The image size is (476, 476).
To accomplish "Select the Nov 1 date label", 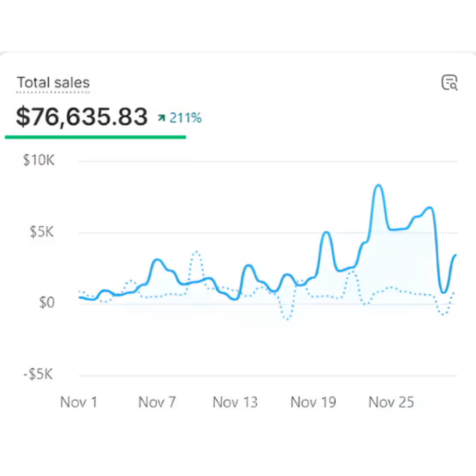I will [x=79, y=402].
